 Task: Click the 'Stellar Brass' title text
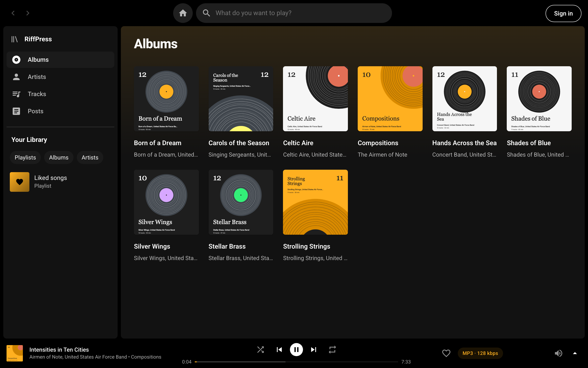(227, 246)
